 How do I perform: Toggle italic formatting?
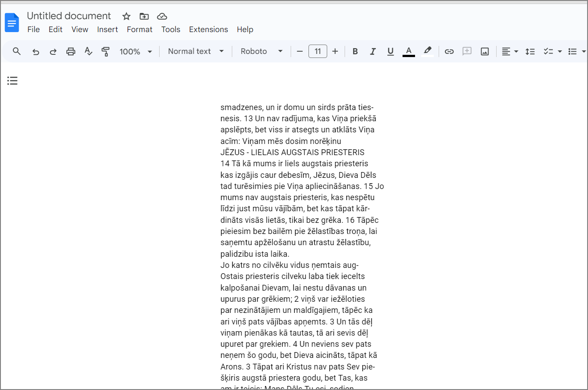[x=373, y=52]
